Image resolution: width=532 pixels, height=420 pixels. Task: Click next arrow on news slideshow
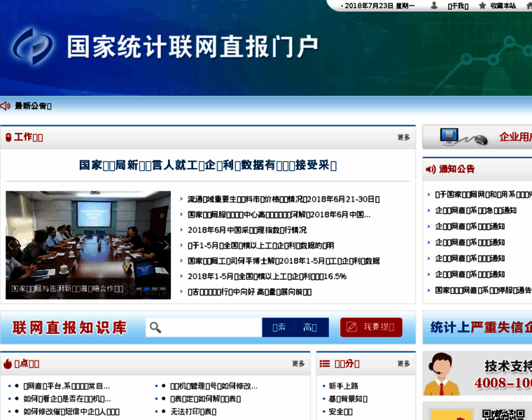coord(165,245)
